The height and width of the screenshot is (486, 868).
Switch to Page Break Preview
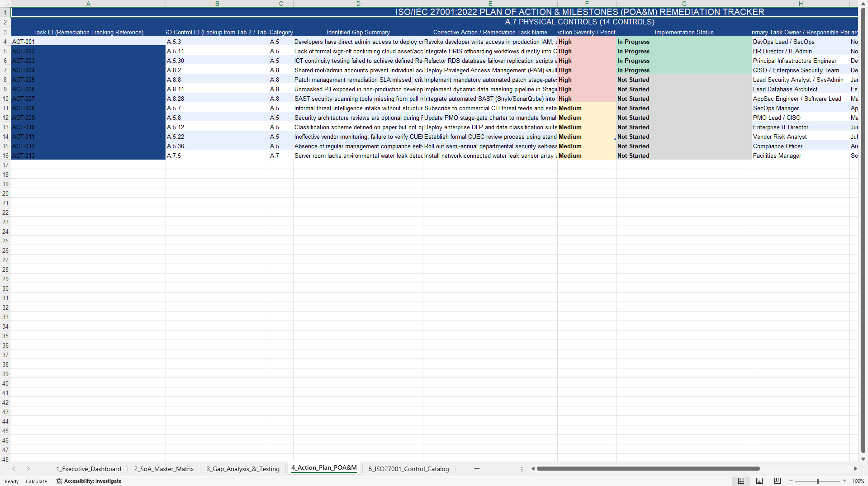tap(778, 481)
